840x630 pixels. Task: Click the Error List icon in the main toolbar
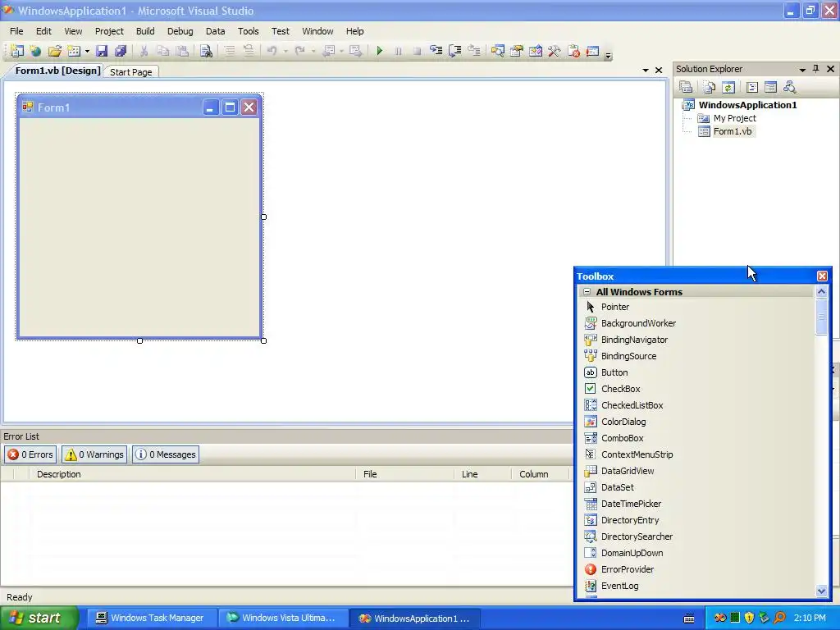tap(573, 51)
